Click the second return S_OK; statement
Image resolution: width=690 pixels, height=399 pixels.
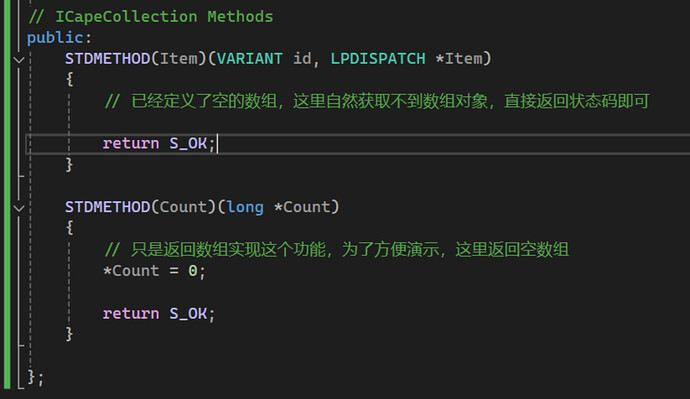(x=159, y=314)
